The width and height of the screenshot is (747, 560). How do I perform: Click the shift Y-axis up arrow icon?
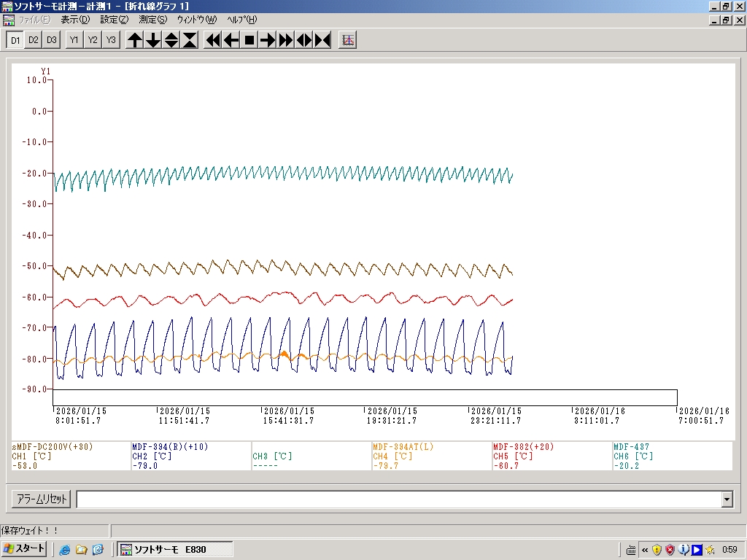point(135,40)
